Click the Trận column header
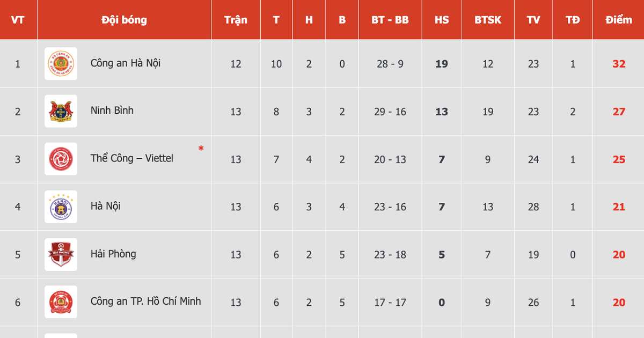This screenshot has width=644, height=338. 236,20
